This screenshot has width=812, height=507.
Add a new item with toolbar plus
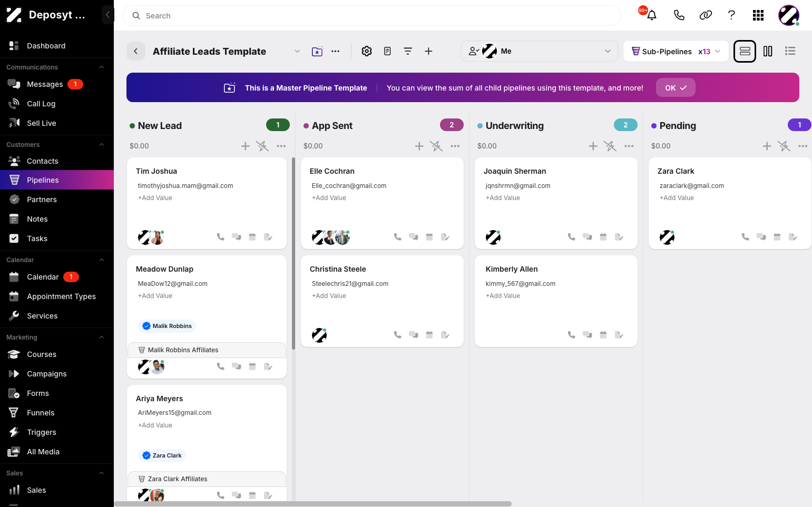tap(428, 51)
